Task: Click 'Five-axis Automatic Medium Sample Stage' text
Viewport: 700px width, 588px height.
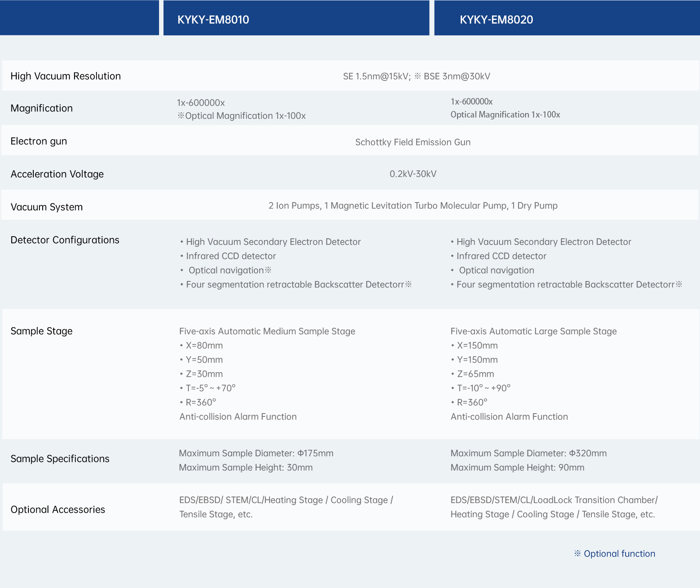Action: pos(267,331)
